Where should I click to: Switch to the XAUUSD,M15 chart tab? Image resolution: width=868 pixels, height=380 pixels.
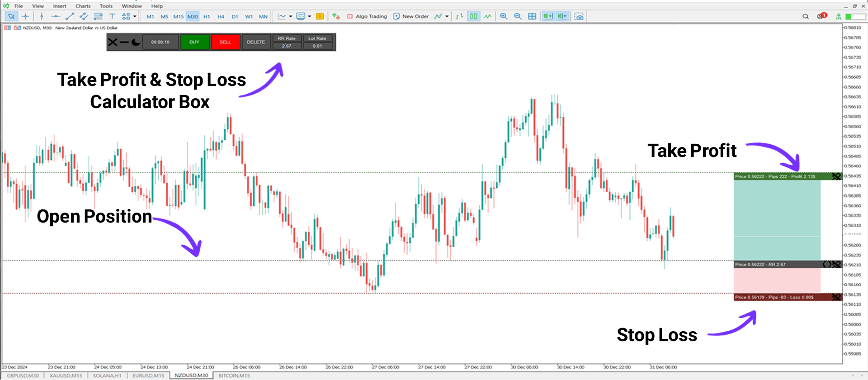[x=66, y=375]
